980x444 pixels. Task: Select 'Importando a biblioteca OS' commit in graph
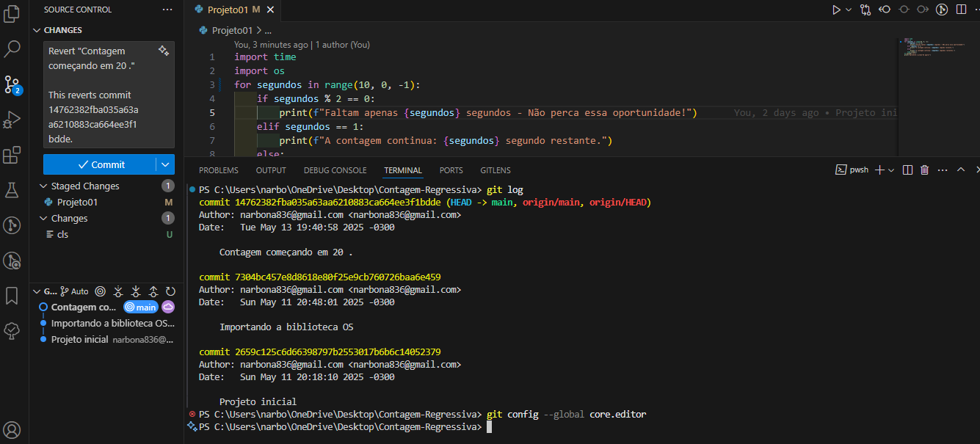112,324
